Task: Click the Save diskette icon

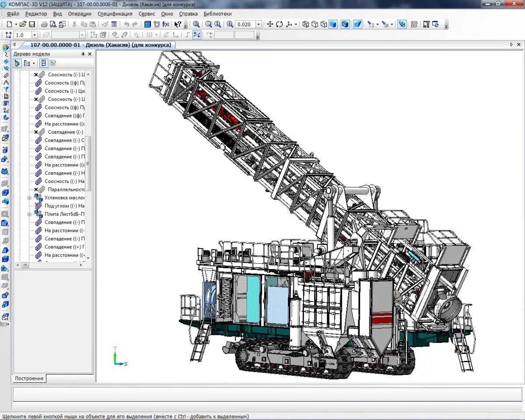Action: [32, 24]
